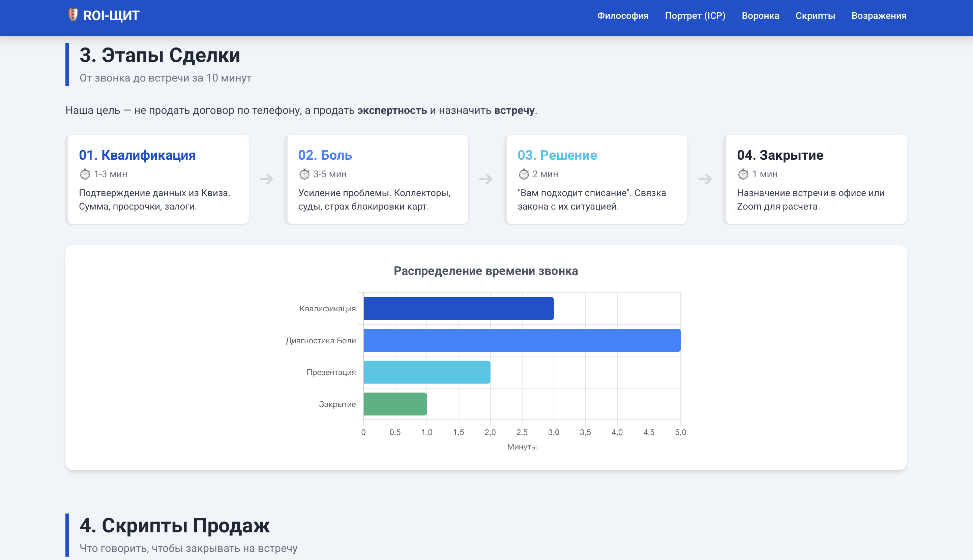
Task: Click the ROI-ЩИТ brand title text
Action: click(111, 16)
